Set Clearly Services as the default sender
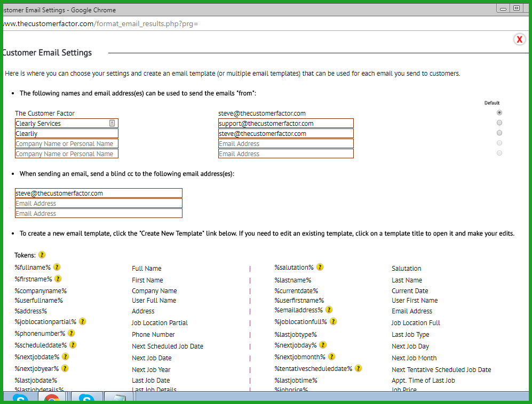 tap(499, 123)
